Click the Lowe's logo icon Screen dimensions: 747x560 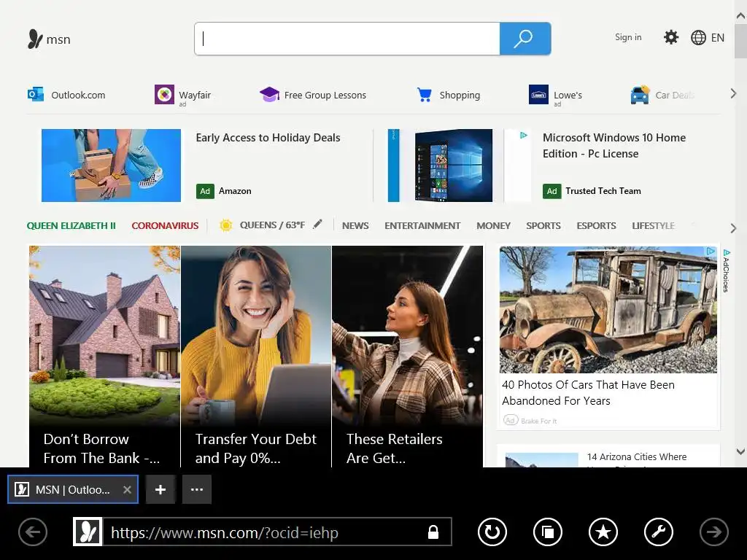[538, 94]
